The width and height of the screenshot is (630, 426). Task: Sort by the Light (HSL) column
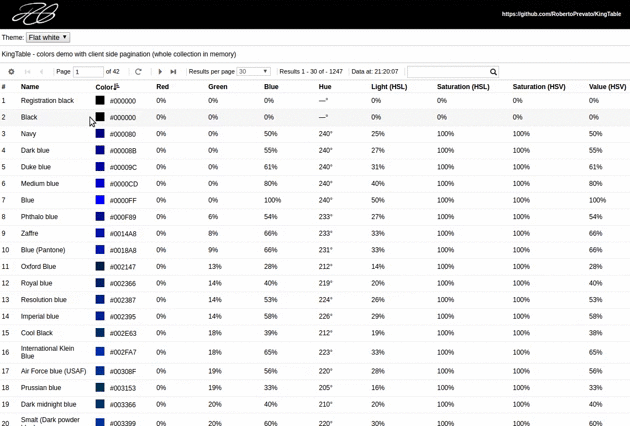389,86
